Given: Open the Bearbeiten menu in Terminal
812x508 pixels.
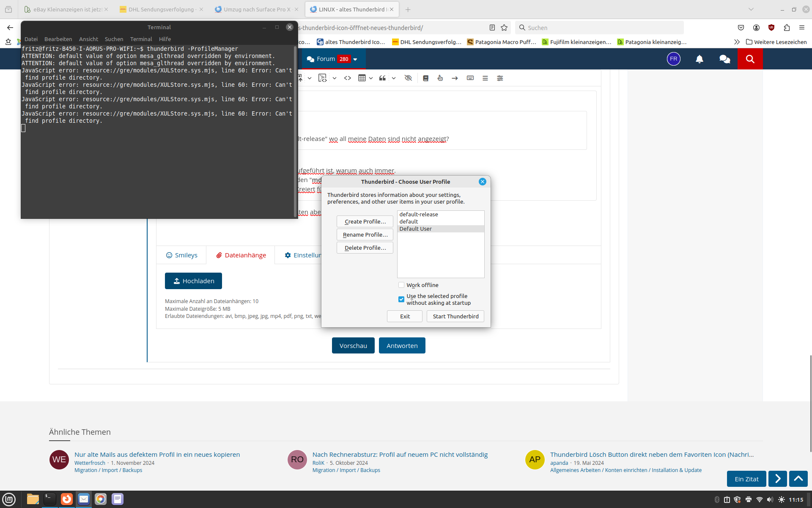Looking at the screenshot, I should pos(58,39).
